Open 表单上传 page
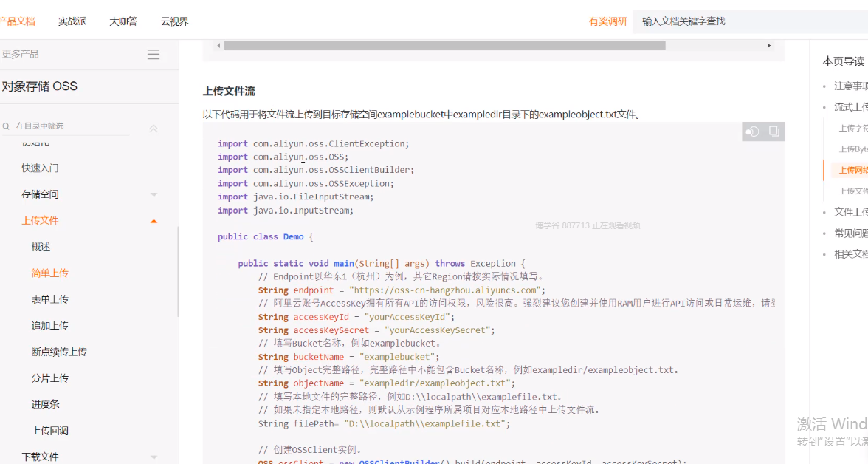Viewport: 868px width, 464px height. [50, 299]
